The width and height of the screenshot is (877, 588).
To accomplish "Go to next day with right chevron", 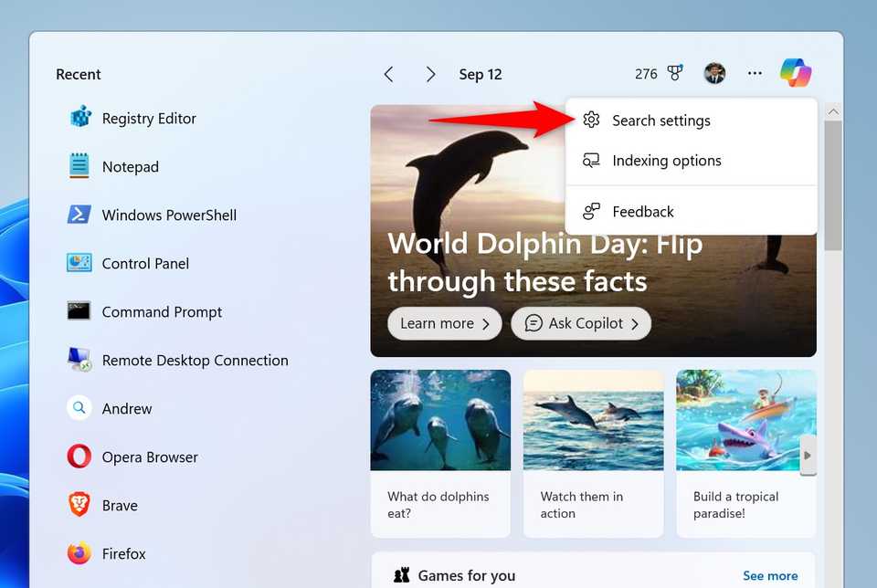I will coord(430,74).
